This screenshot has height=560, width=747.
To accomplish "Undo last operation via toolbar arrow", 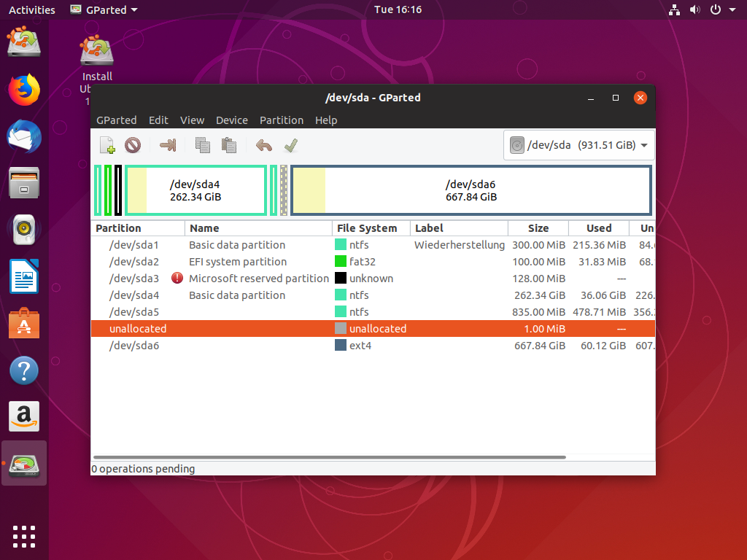I will (264, 145).
